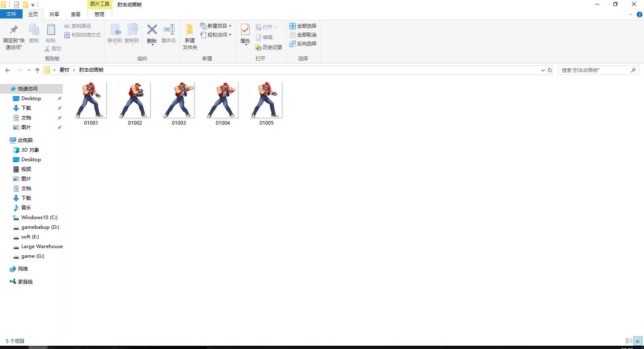This screenshot has width=644, height=349.
Task: Click 素材 in the address breadcrumb
Action: point(64,70)
